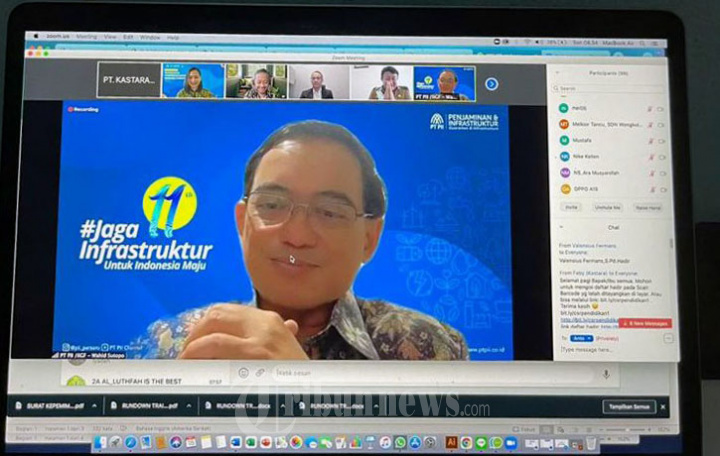
Task: Select participant OPPO A1S in the list
Action: pyautogui.click(x=611, y=189)
